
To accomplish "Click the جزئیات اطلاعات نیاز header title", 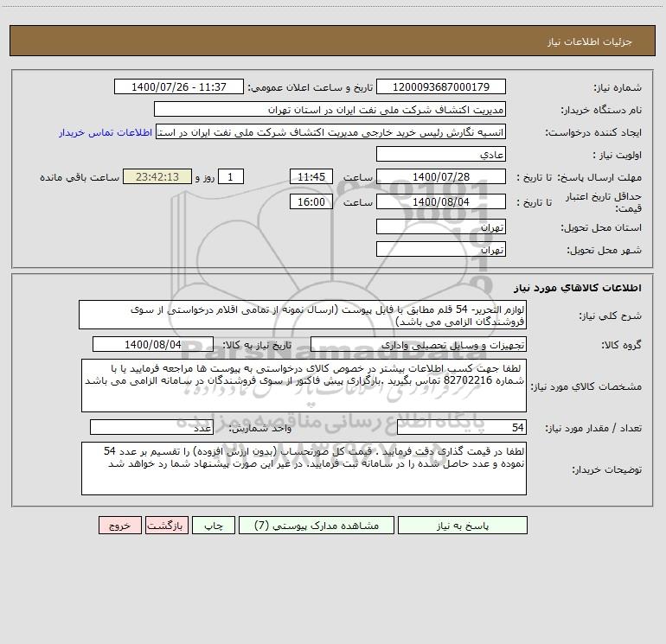I will click(x=590, y=41).
